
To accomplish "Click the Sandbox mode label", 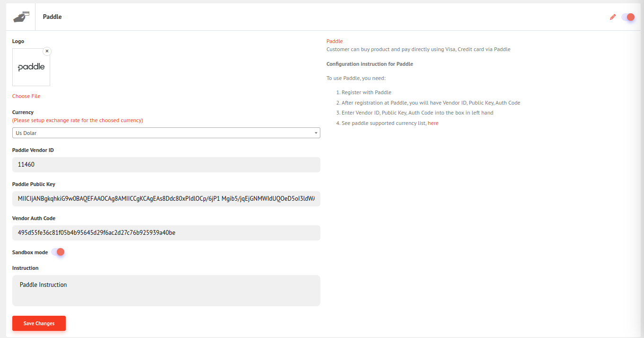I will point(30,252).
